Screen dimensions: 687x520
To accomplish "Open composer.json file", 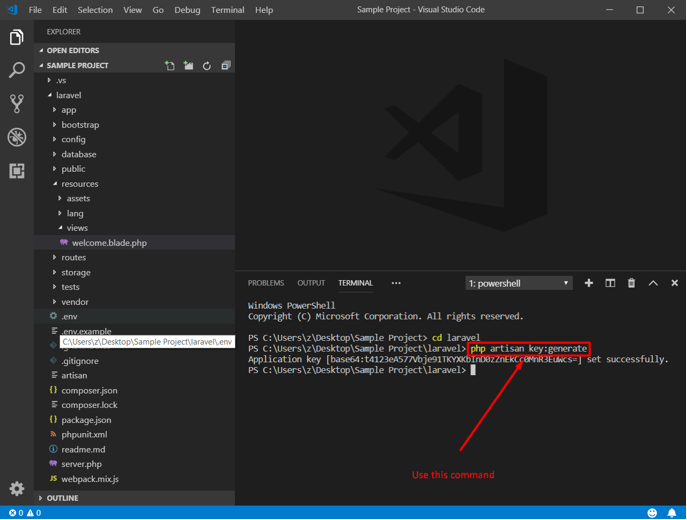I will click(135, 390).
